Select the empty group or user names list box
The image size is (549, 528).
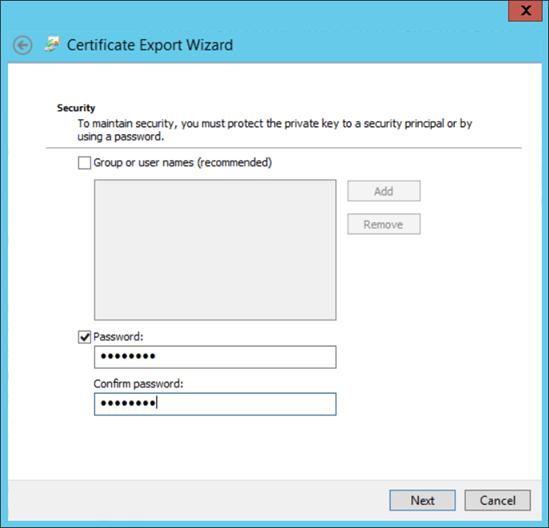215,250
